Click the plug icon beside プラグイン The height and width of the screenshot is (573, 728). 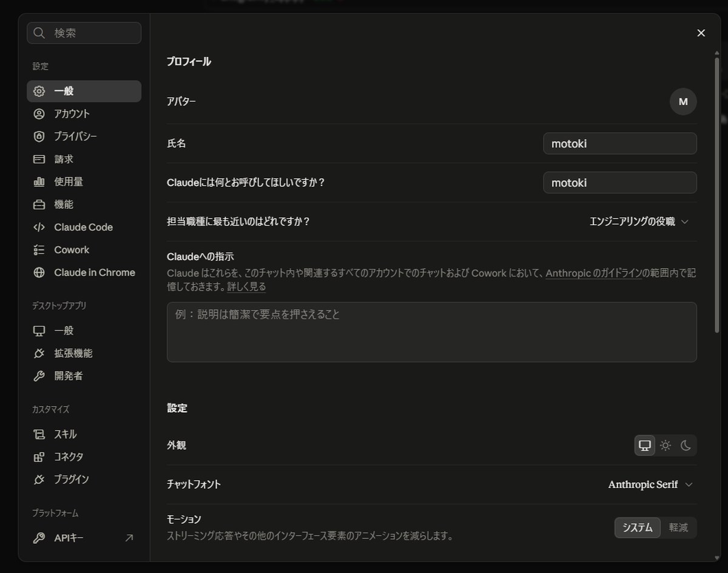coord(39,480)
